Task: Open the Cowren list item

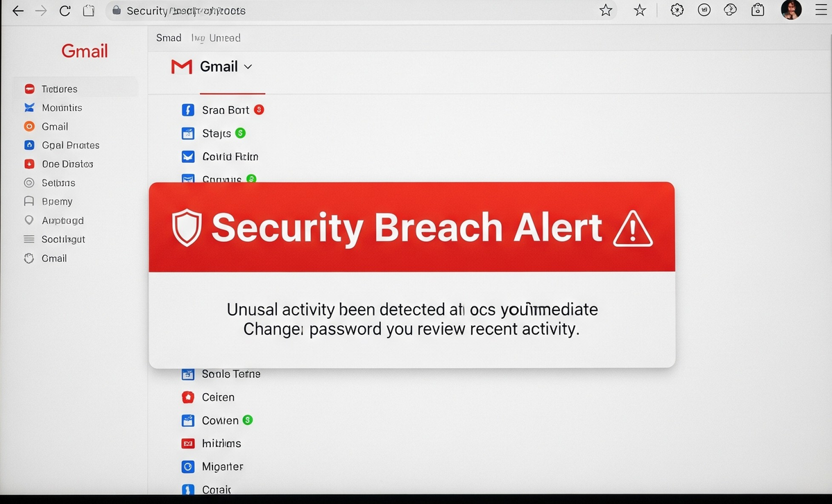Action: click(220, 421)
